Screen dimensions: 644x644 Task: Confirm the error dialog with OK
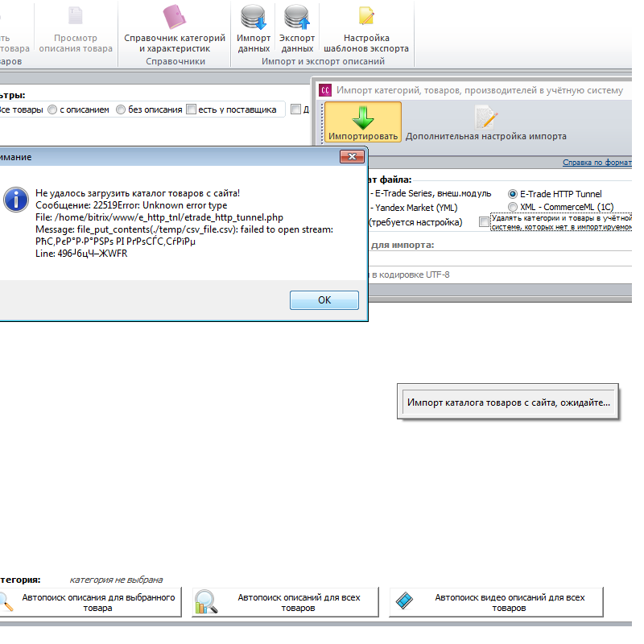pos(324,300)
